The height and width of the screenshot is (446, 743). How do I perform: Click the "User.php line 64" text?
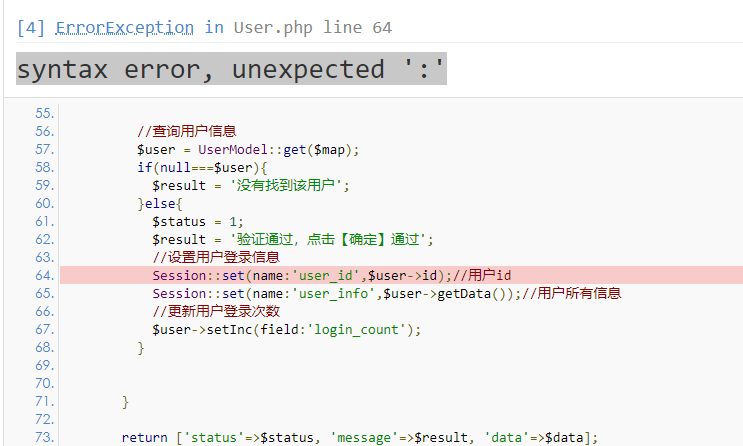pyautogui.click(x=313, y=28)
